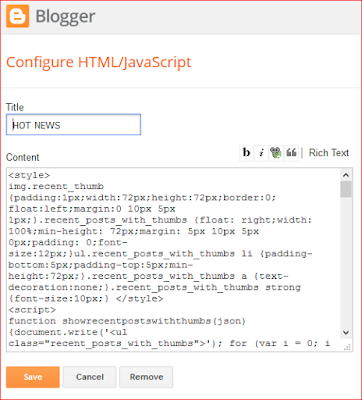The image size is (362, 400).
Task: Click the orange Blogger logo icon
Action: point(18,16)
